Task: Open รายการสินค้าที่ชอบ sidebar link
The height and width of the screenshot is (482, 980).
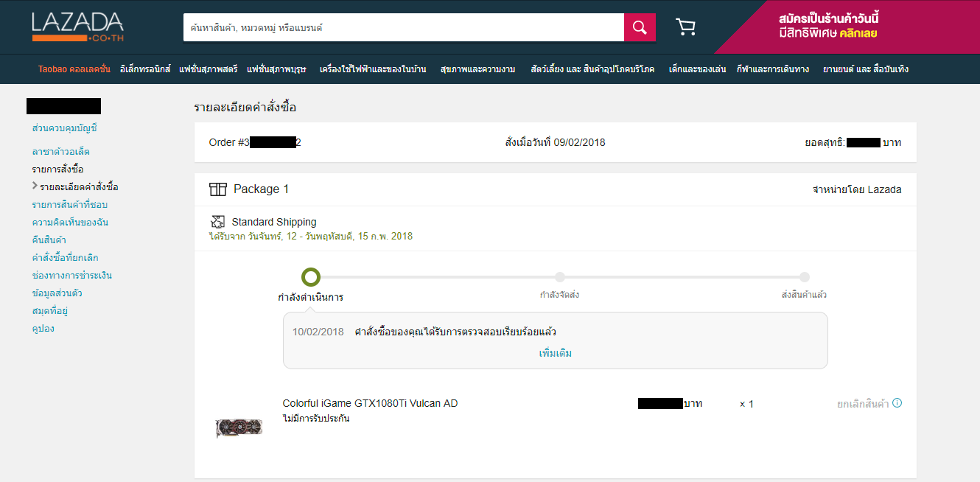Action: pyautogui.click(x=70, y=205)
